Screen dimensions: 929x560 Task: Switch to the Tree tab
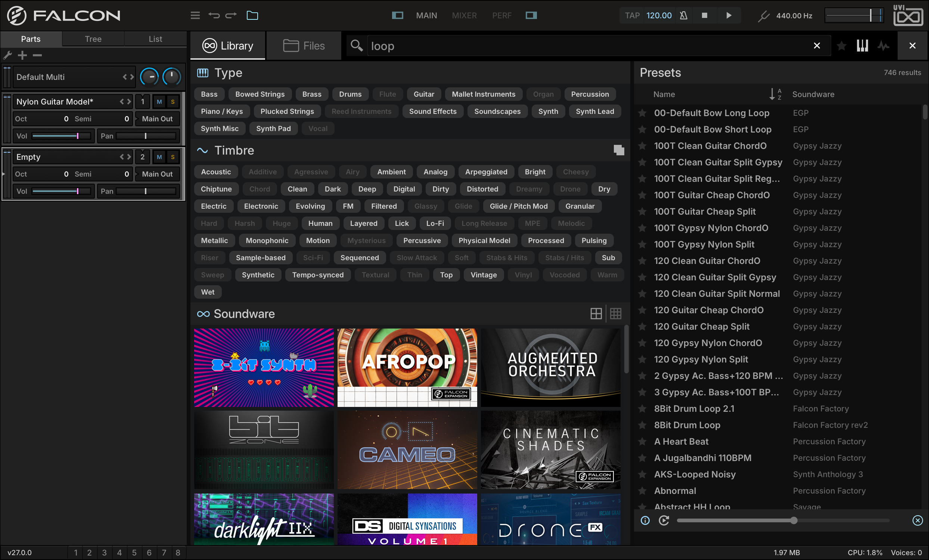click(93, 39)
